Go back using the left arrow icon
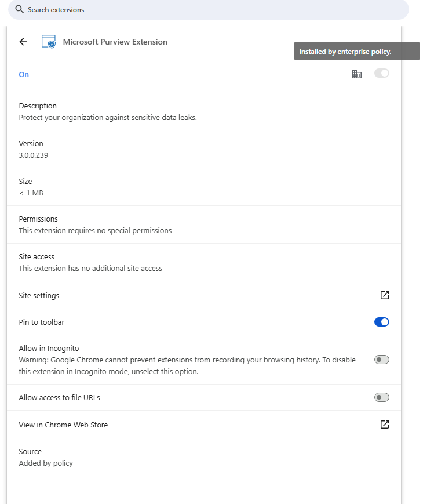 point(23,42)
